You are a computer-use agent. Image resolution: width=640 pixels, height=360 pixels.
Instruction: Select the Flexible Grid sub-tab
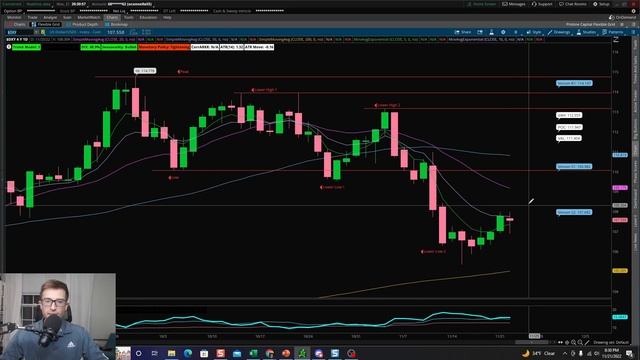46,24
